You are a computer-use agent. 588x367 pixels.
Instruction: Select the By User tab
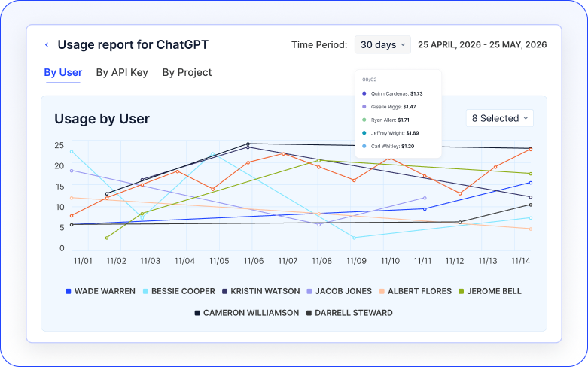coord(63,72)
